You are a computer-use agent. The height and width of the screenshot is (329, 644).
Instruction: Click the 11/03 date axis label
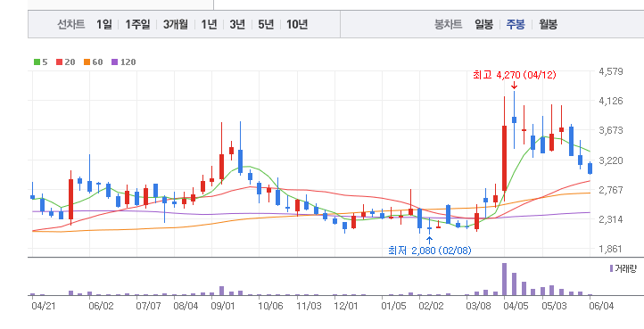point(309,307)
